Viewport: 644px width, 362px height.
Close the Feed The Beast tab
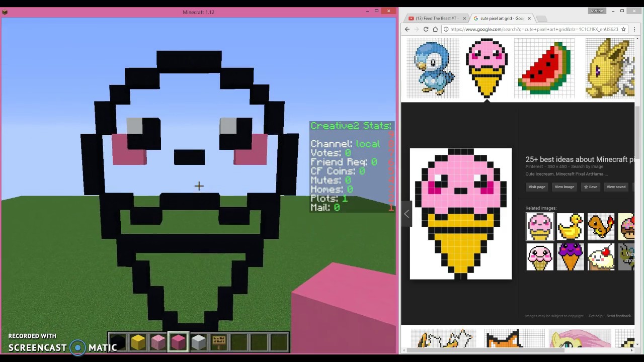pos(464,19)
